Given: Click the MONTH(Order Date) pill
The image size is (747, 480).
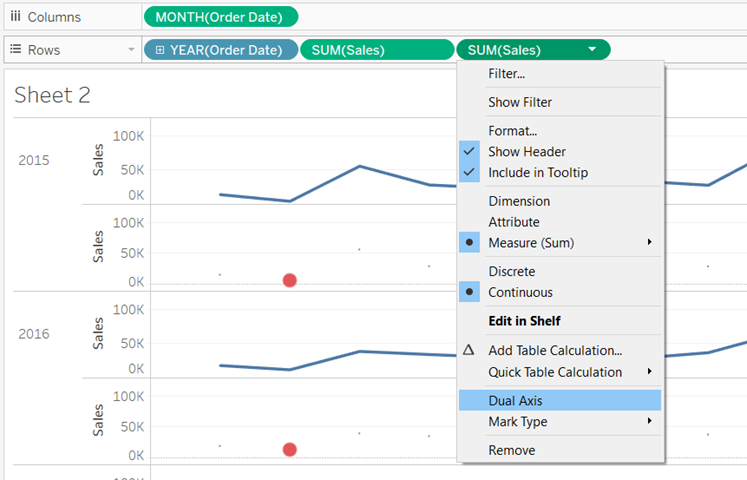Looking at the screenshot, I should coord(220,17).
